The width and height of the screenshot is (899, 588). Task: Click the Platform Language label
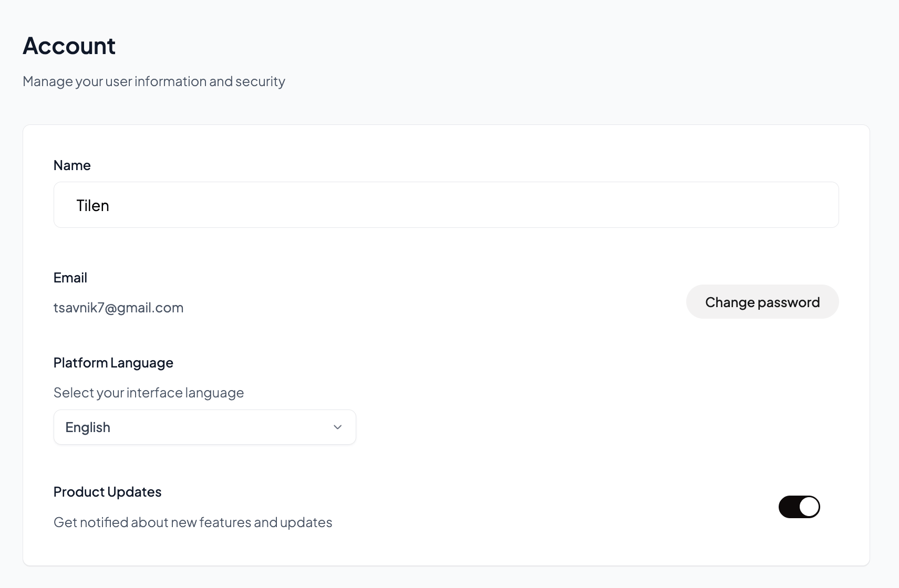[x=113, y=363]
